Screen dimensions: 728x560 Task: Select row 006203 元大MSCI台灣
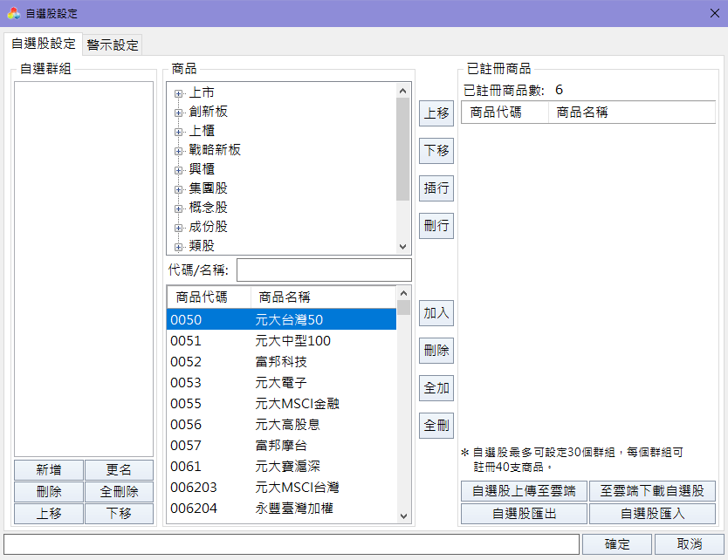(x=281, y=488)
